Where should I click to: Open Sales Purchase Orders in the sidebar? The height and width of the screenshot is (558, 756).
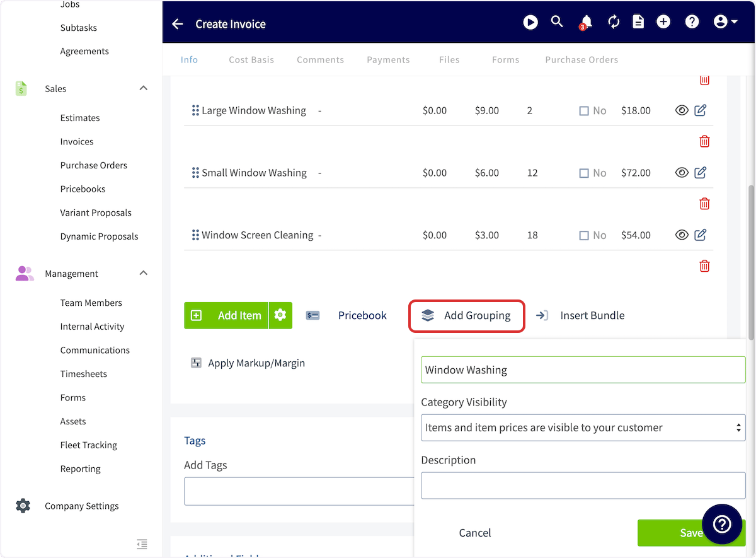click(x=94, y=165)
